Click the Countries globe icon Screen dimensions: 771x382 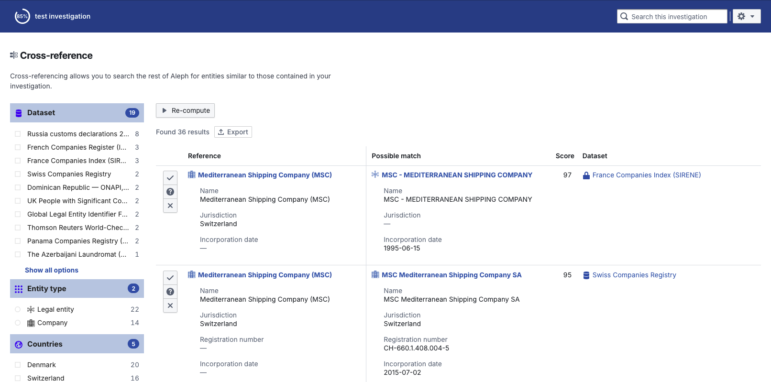coord(19,345)
